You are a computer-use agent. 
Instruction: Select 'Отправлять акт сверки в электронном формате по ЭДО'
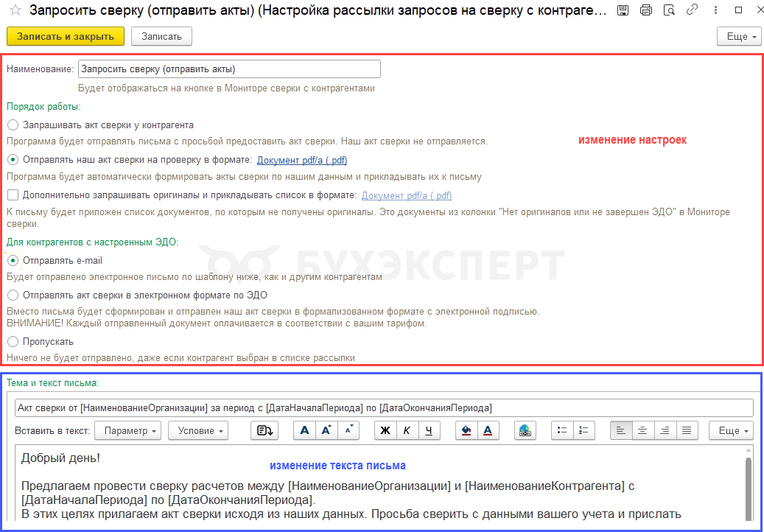point(13,295)
